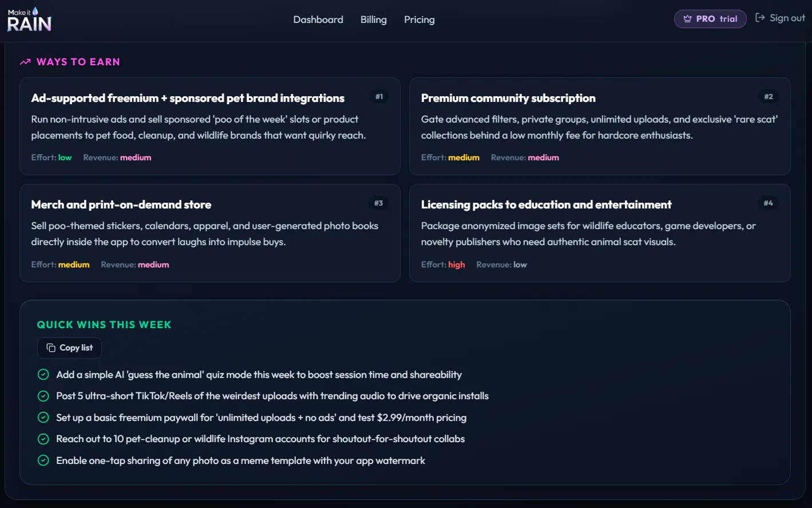
Task: Select the Premium community subscription card title
Action: point(508,98)
